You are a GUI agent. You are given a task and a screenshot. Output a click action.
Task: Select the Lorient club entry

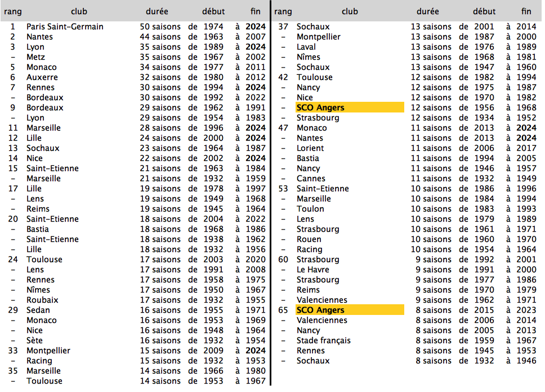310,148
